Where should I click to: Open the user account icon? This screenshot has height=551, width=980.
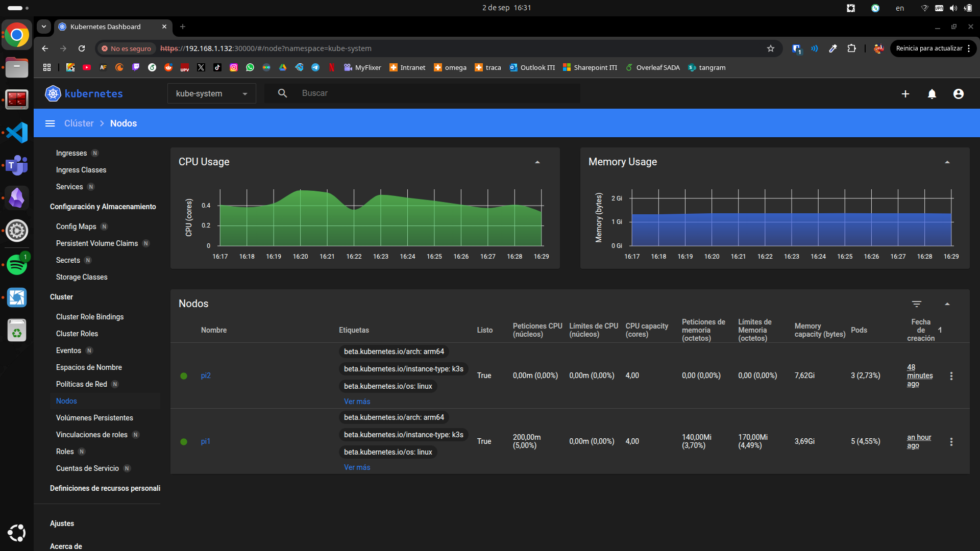(959, 94)
